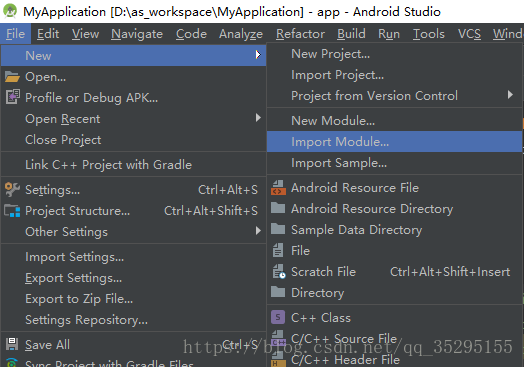The image size is (524, 367).
Task: Open the Build menu
Action: click(351, 34)
